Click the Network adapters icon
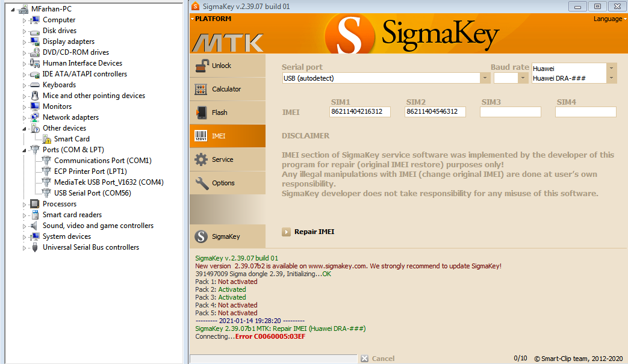 [35, 117]
